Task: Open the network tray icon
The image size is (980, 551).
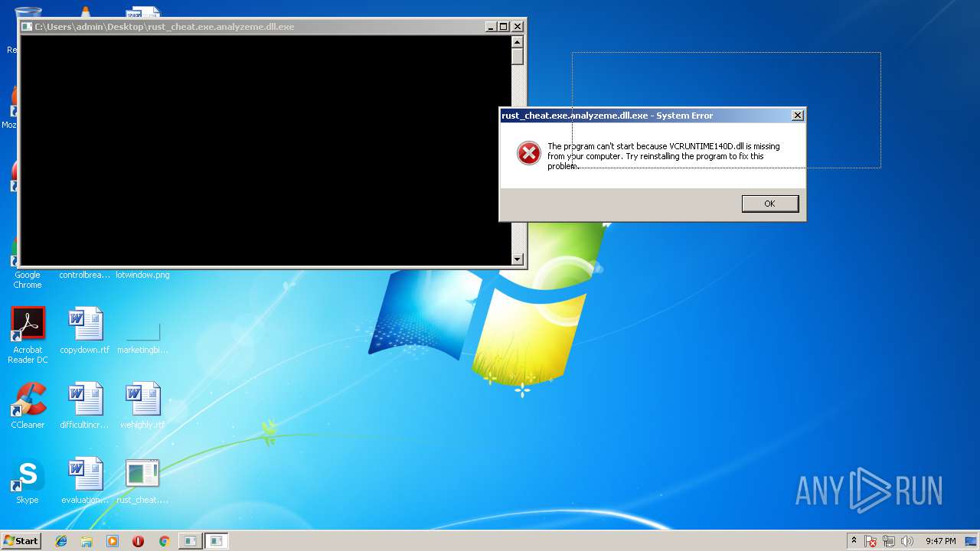Action: 889,541
